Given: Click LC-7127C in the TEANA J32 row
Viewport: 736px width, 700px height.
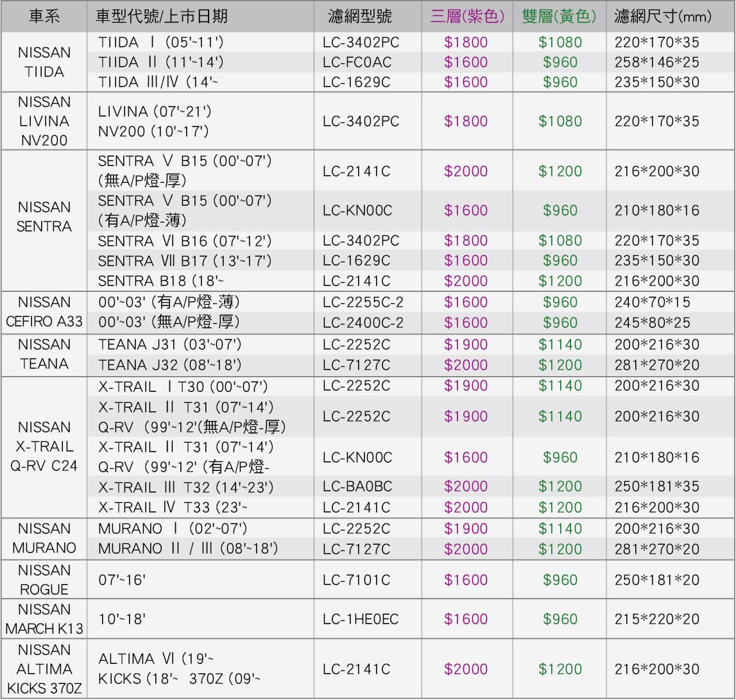Looking at the screenshot, I should (x=356, y=365).
